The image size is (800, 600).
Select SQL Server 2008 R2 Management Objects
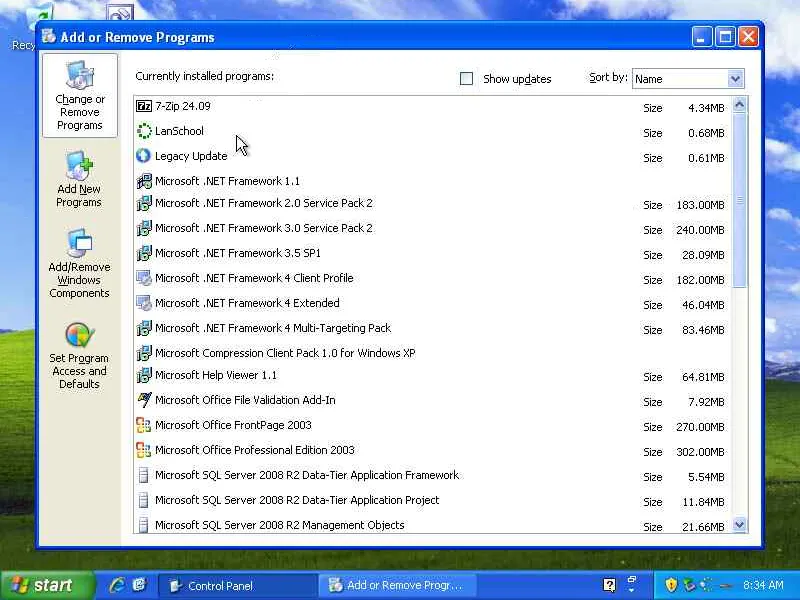coord(433,525)
